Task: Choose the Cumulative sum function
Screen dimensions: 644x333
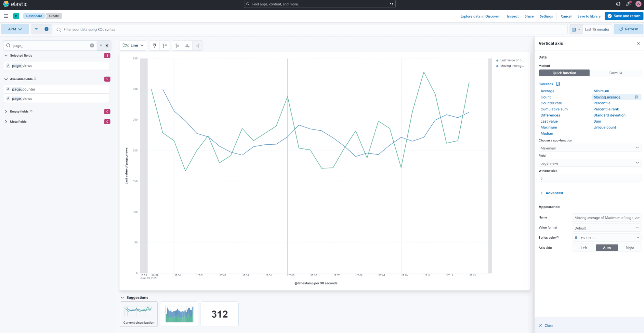Action: tap(554, 109)
